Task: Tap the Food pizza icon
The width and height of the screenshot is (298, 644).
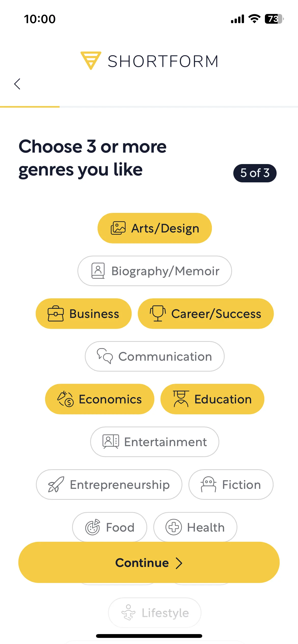Action: (x=92, y=527)
